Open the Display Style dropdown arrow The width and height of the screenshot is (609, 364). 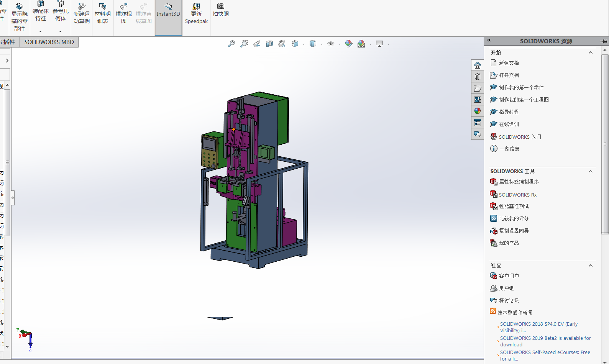pyautogui.click(x=322, y=44)
